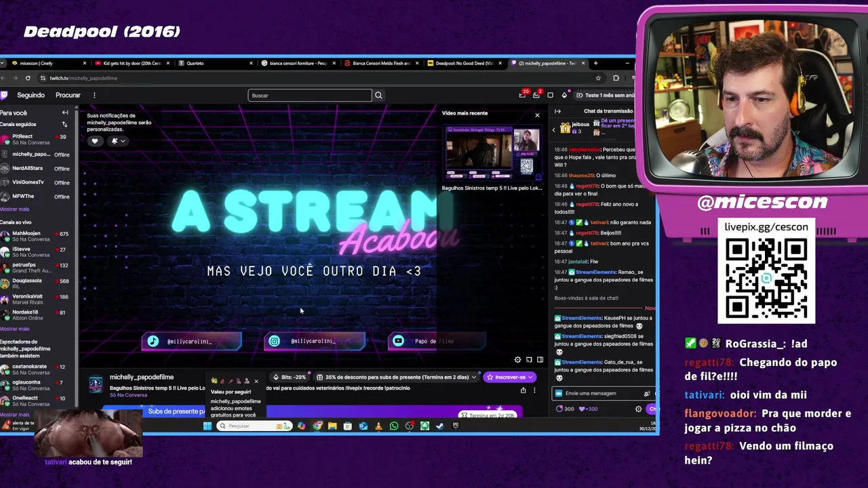Open the stream's more options menu
Viewport: 868px width, 488px height.
click(534, 390)
